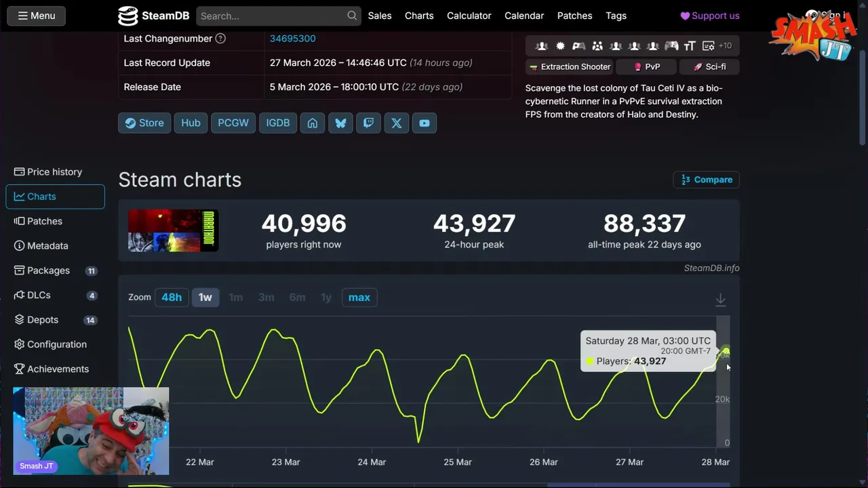The height and width of the screenshot is (488, 868).
Task: Click the Marathon game thumbnail
Action: point(174,230)
